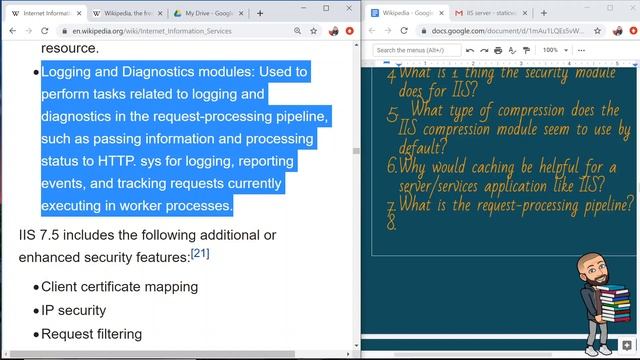Open the 100% zoom dropdown in Docs
This screenshot has width=640, height=360.
(555, 50)
